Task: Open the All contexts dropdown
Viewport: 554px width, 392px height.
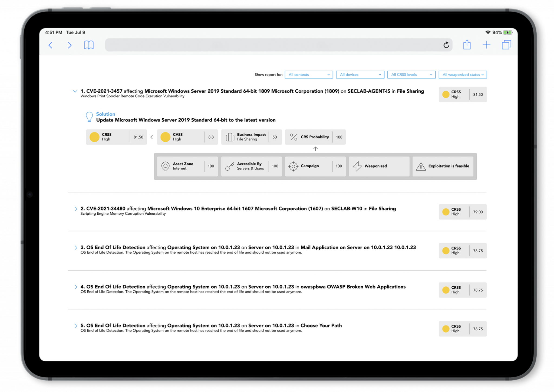Action: 309,75
